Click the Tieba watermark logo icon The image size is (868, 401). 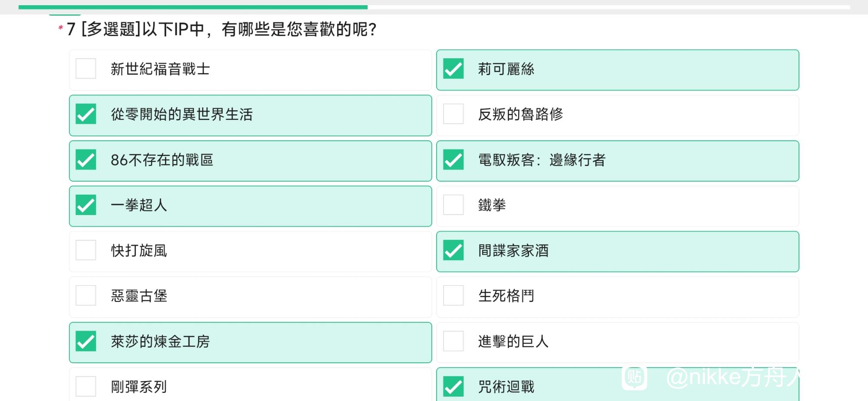[635, 377]
